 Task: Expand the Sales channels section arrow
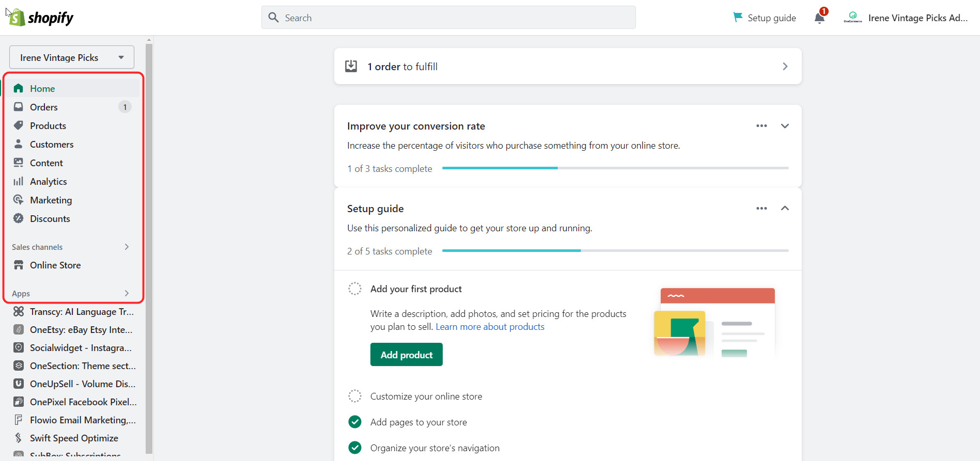click(127, 247)
